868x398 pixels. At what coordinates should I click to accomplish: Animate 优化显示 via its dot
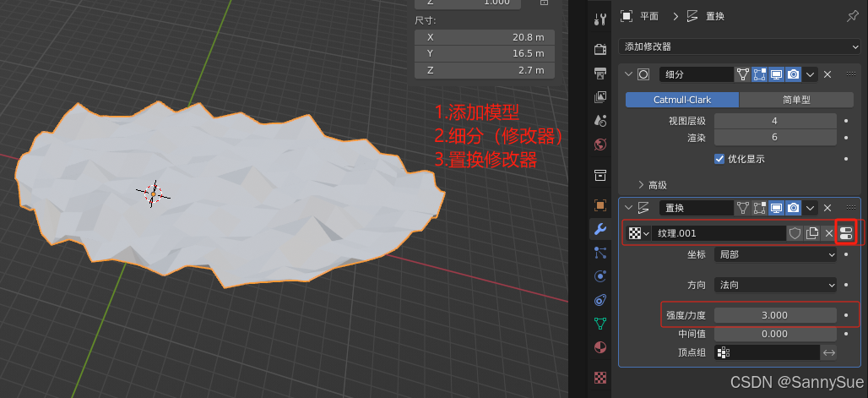coord(846,159)
